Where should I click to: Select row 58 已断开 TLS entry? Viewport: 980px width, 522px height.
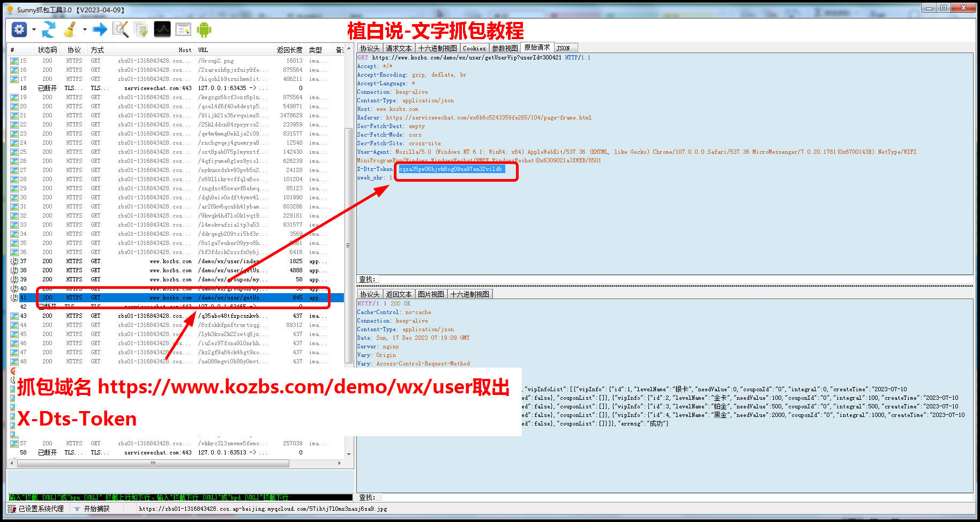click(x=176, y=453)
